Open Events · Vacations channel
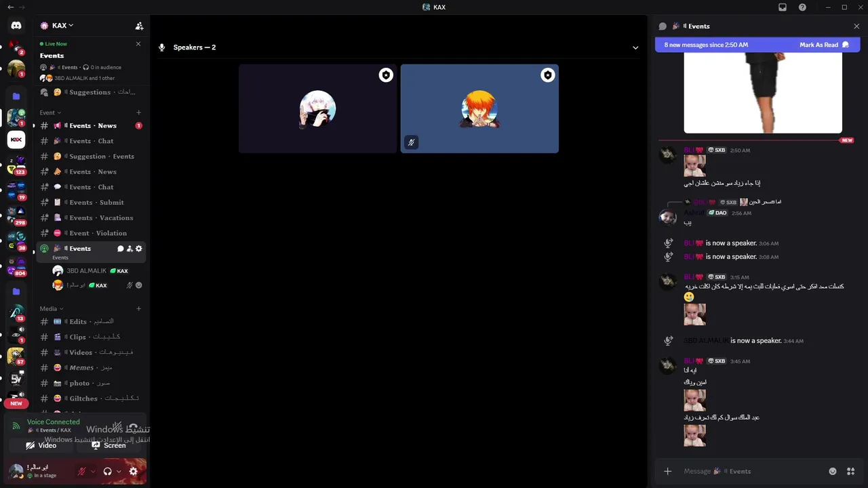 coord(91,218)
